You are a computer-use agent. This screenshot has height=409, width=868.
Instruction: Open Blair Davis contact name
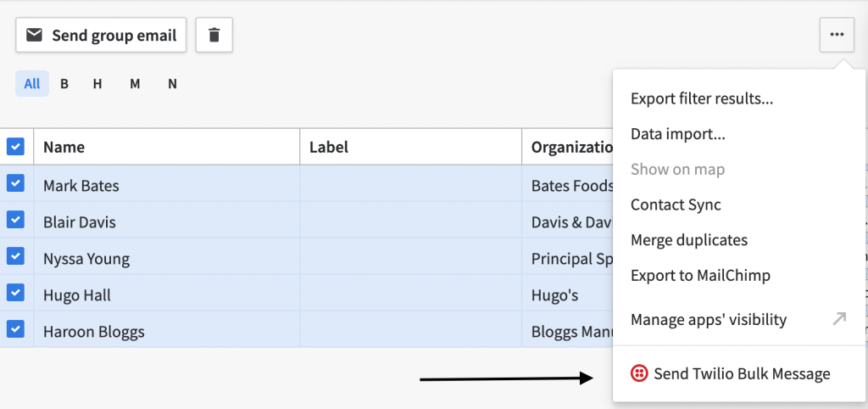[x=80, y=222]
